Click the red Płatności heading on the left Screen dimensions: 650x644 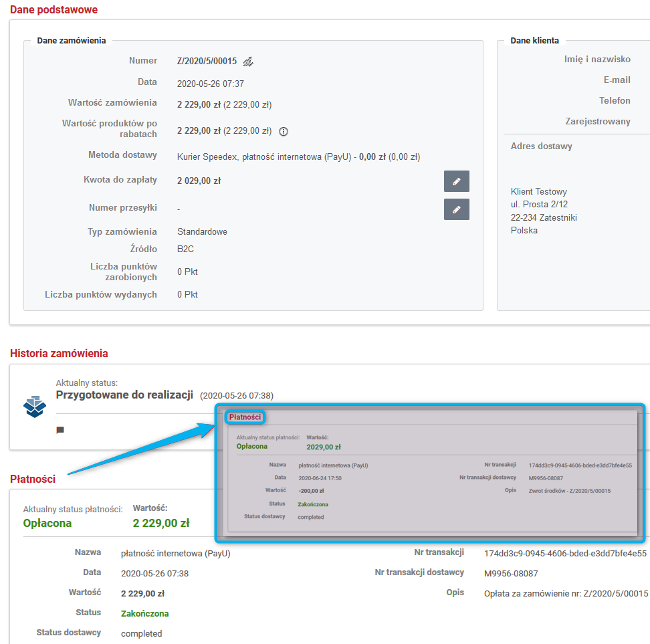pyautogui.click(x=33, y=479)
